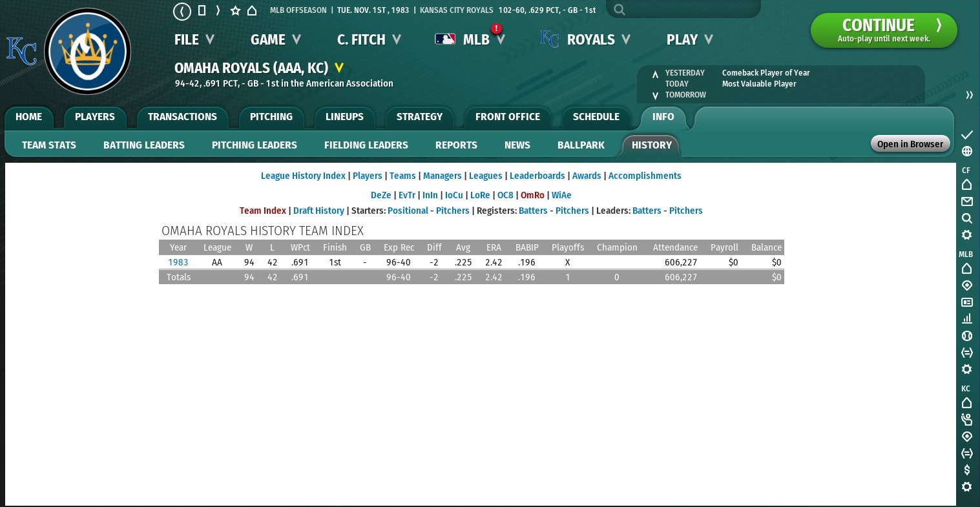Open the FILE dropdown menu
Image resolution: width=980 pixels, height=507 pixels.
[193, 39]
